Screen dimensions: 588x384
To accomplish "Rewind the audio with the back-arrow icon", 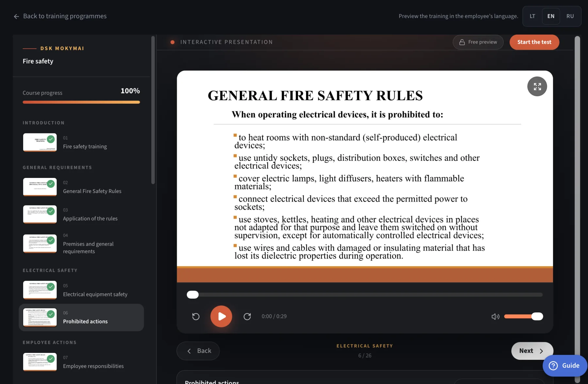I will click(x=196, y=316).
